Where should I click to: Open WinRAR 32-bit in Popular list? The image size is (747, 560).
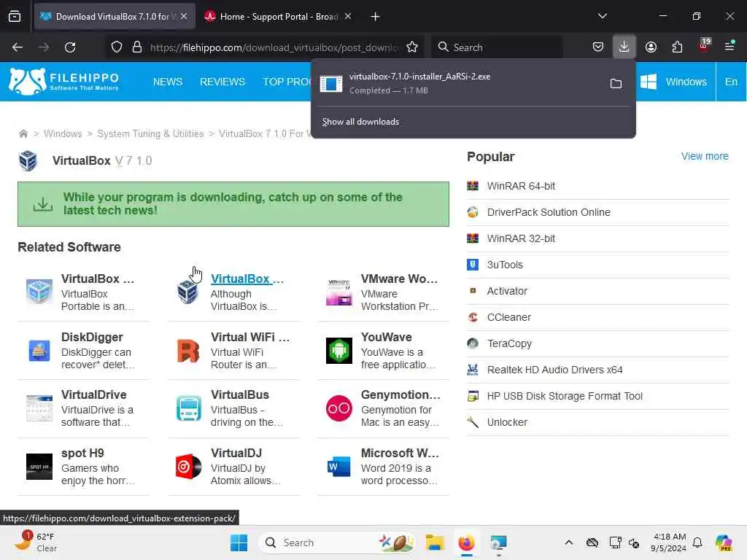pos(521,238)
